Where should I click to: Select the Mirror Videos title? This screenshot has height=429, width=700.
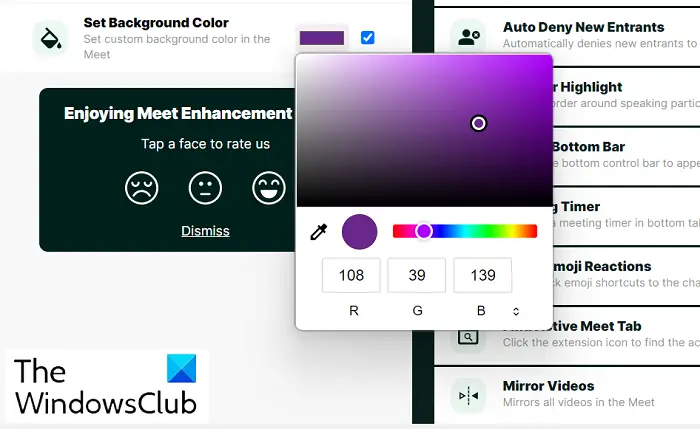pos(548,386)
